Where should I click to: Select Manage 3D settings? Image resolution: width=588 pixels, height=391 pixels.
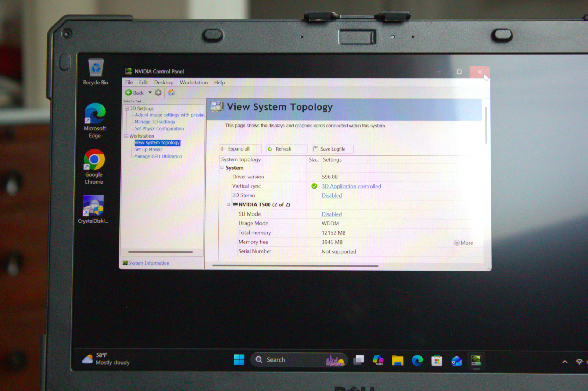[x=155, y=122]
